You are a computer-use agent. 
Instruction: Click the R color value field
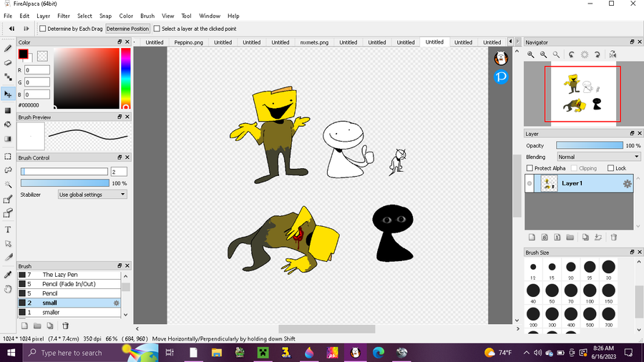pyautogui.click(x=37, y=70)
